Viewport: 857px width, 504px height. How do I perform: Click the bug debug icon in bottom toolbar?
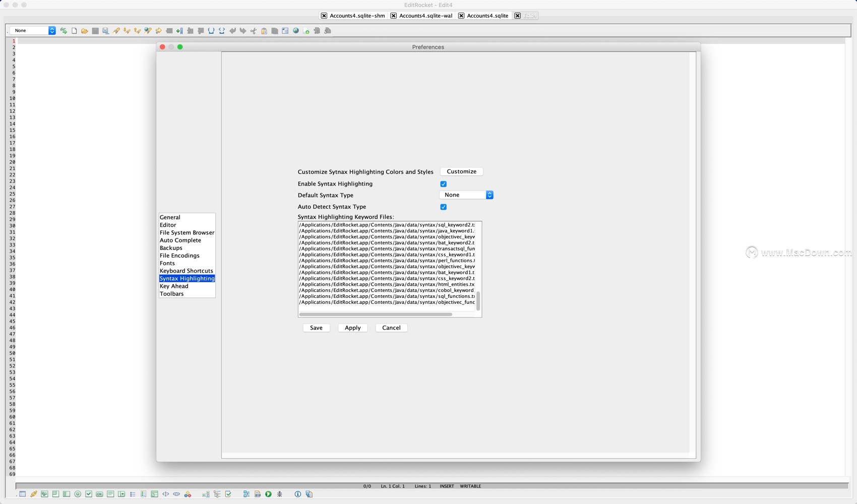[280, 494]
